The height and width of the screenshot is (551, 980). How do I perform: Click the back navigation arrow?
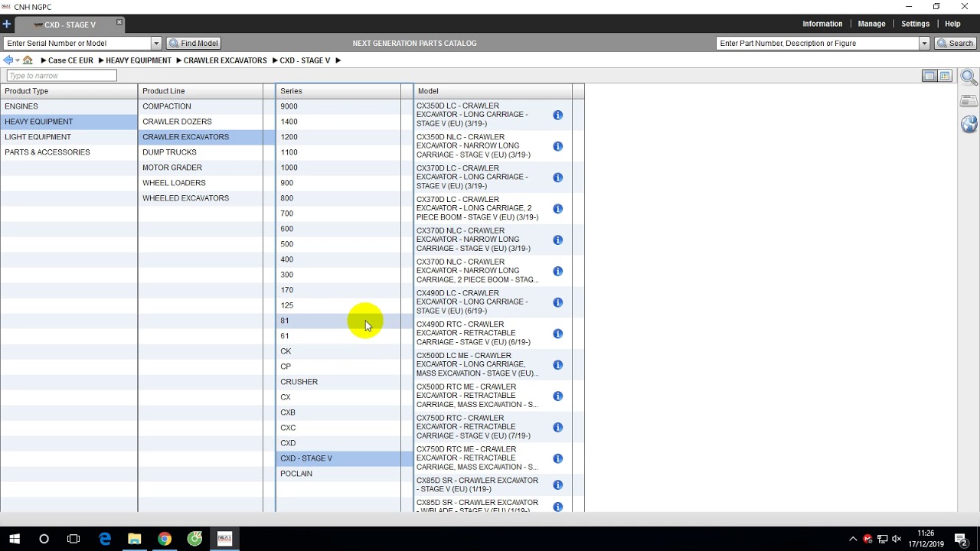[x=8, y=60]
